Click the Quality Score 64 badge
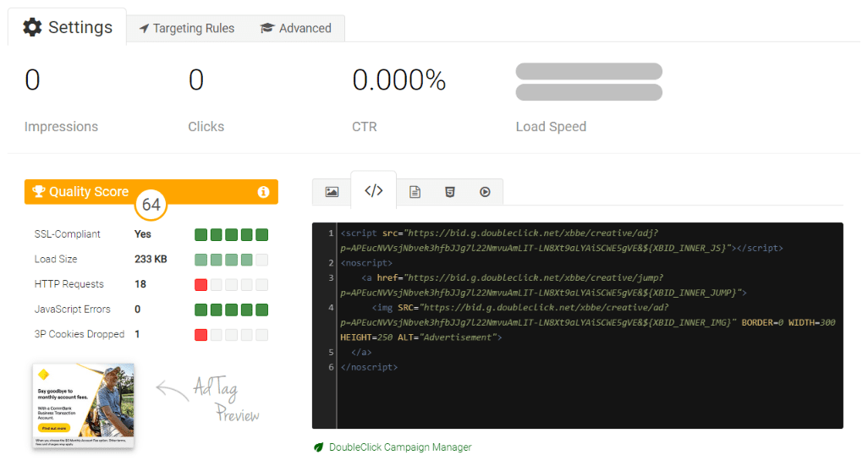The height and width of the screenshot is (466, 868). pos(151,205)
